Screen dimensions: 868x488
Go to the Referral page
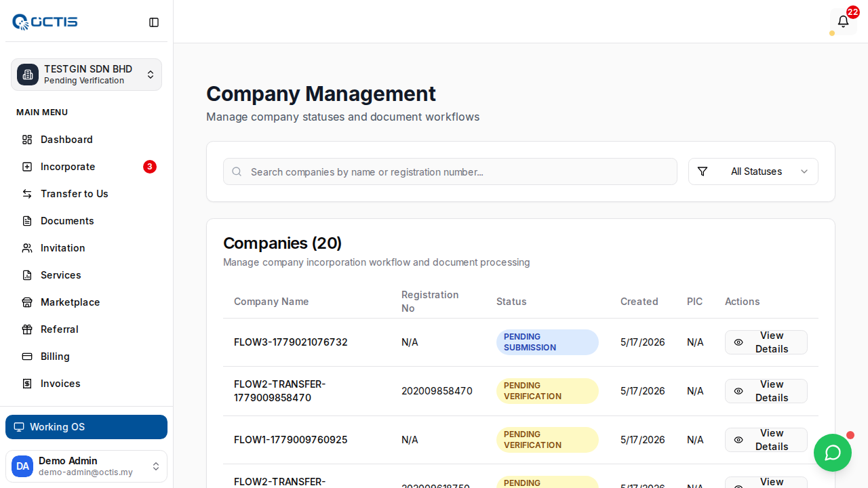[x=86, y=329]
